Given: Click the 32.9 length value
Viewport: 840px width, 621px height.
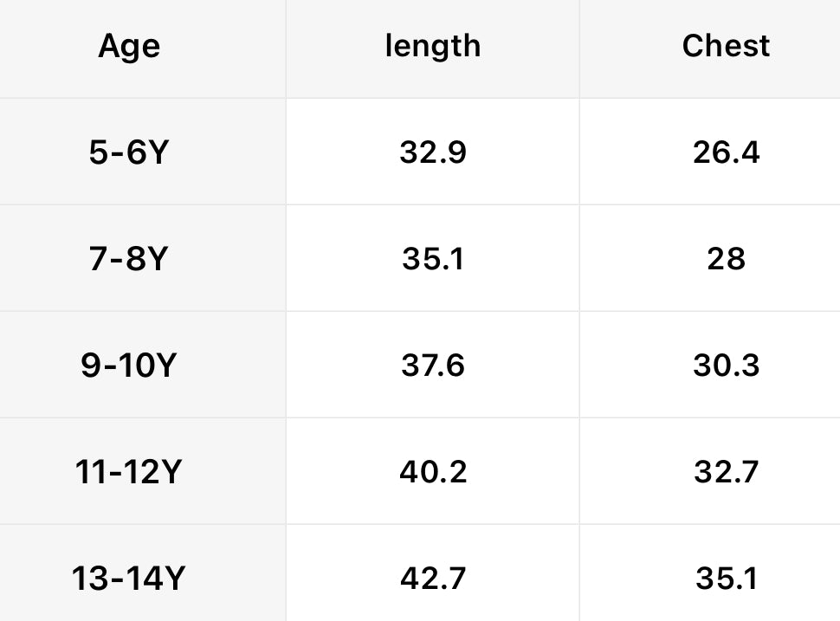Looking at the screenshot, I should pyautogui.click(x=433, y=152).
